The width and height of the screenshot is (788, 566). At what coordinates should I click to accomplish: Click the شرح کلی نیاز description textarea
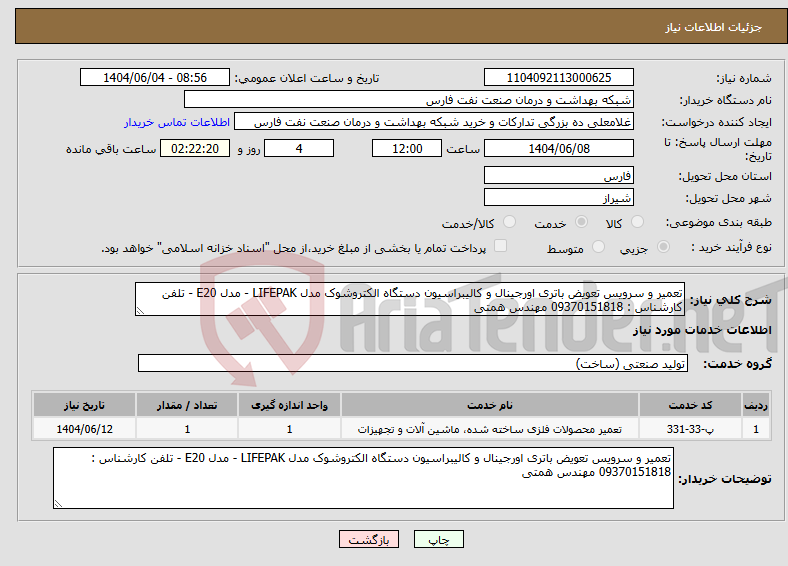tap(410, 299)
